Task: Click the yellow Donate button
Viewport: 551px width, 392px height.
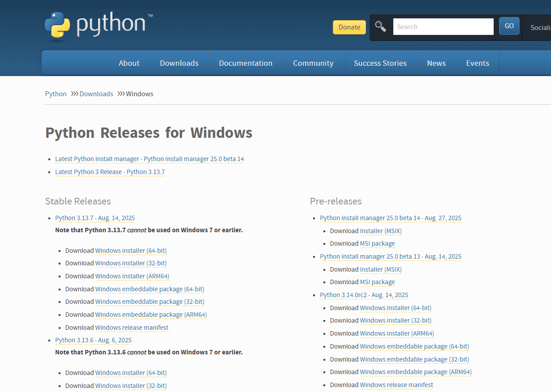Action: pyautogui.click(x=349, y=27)
